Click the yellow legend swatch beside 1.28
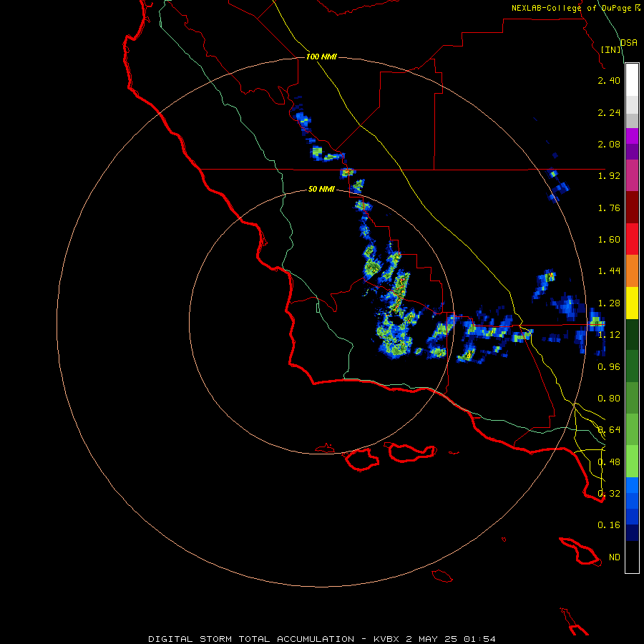Screen dimensions: 644x644 click(x=632, y=303)
